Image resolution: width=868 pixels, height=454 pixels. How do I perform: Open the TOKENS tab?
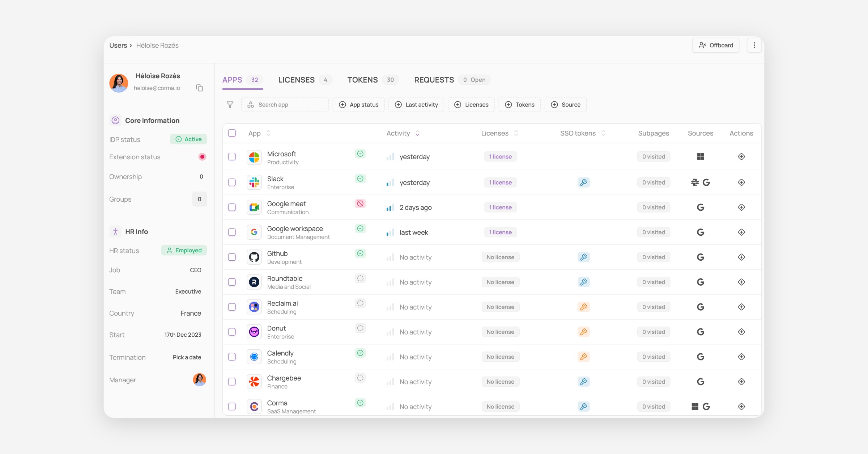(x=362, y=80)
